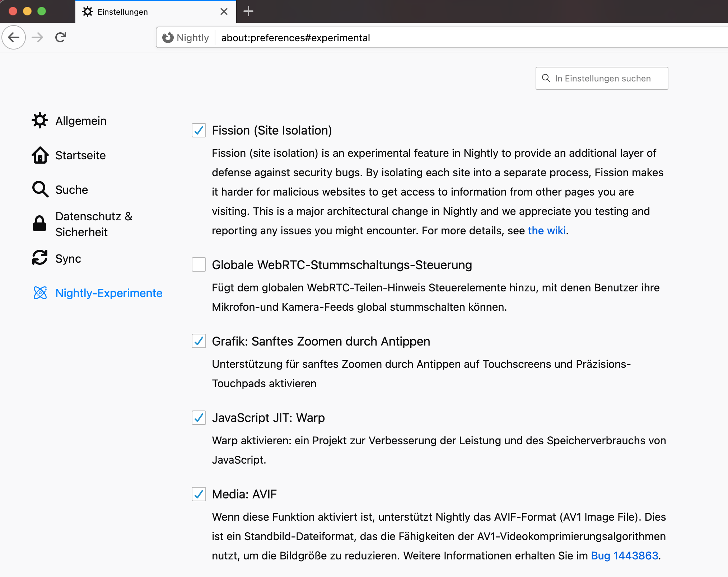728x577 pixels.
Task: Uncheck the Fission (Site Isolation) checkbox
Action: tap(199, 130)
